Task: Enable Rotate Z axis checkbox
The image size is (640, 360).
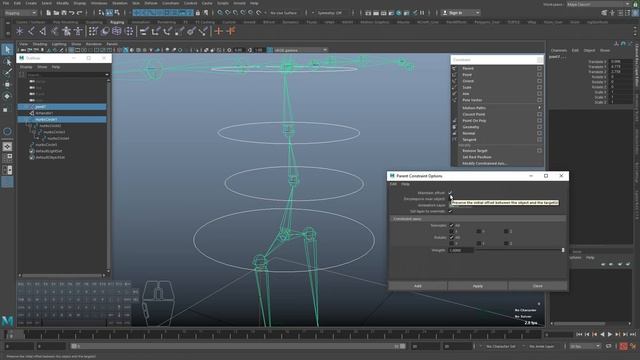Action: pyautogui.click(x=506, y=244)
